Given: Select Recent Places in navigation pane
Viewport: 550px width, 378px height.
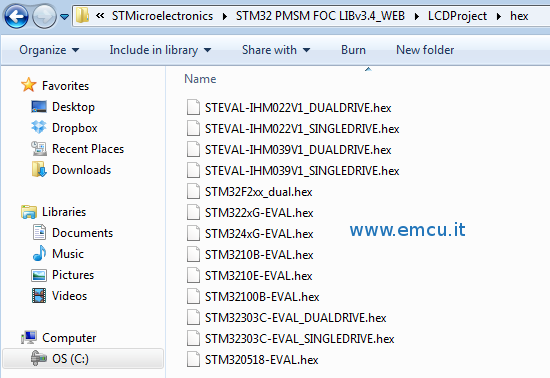Looking at the screenshot, I should 88,149.
